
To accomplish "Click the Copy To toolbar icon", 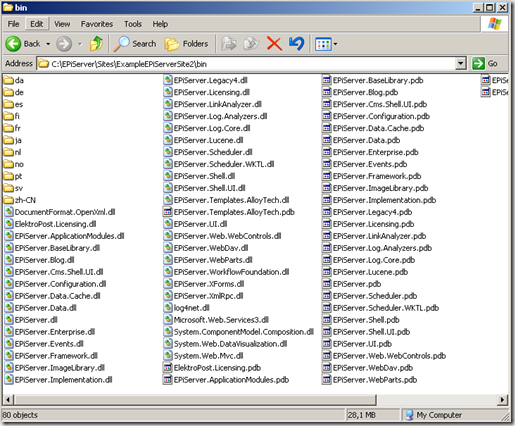I will 251,44.
